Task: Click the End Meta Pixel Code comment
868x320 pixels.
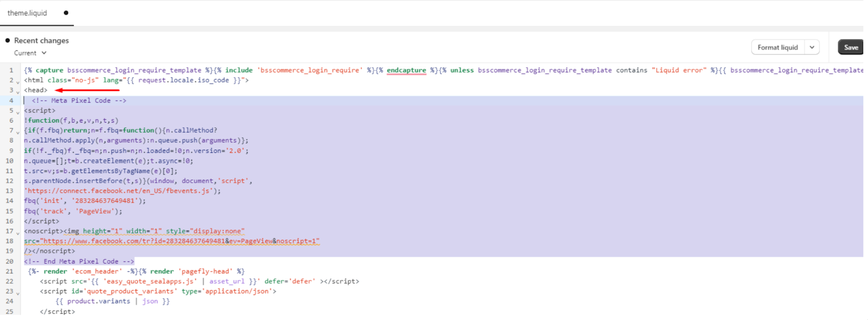Action: (79, 261)
